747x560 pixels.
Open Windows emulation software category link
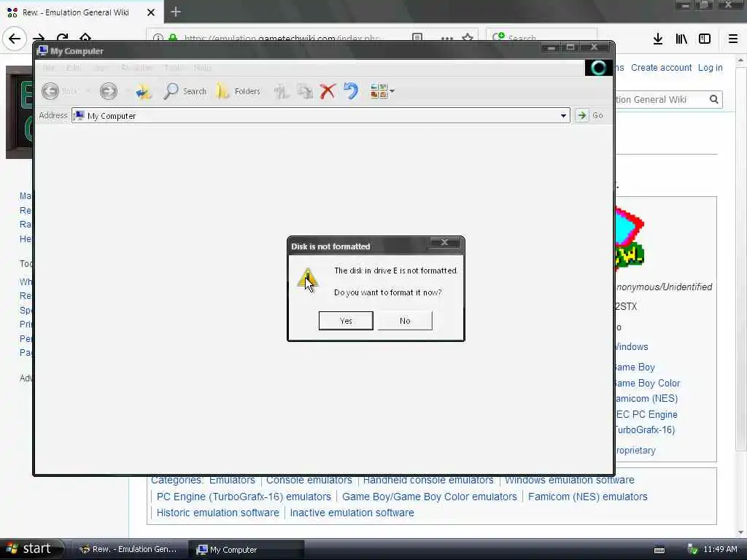[570, 480]
